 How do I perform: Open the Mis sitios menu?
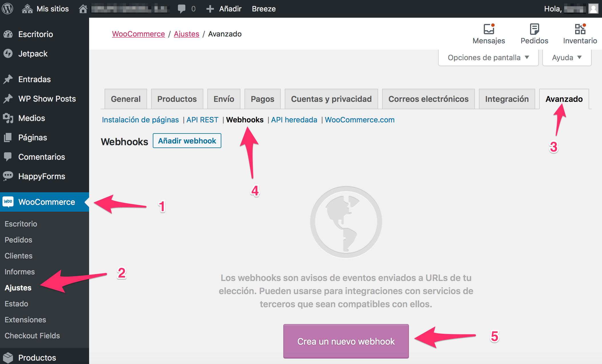click(53, 9)
